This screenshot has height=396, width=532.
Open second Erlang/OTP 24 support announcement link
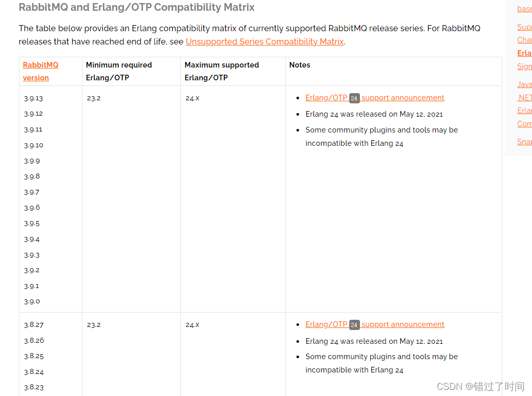[375, 324]
